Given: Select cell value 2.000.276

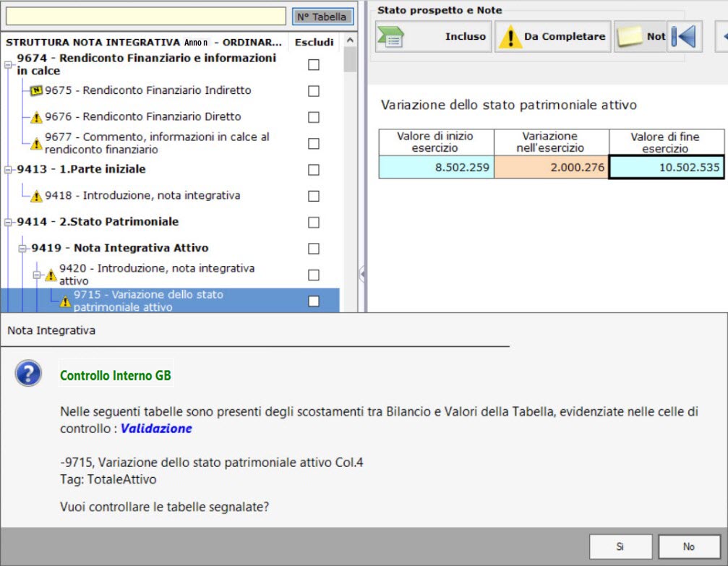Looking at the screenshot, I should point(552,167).
